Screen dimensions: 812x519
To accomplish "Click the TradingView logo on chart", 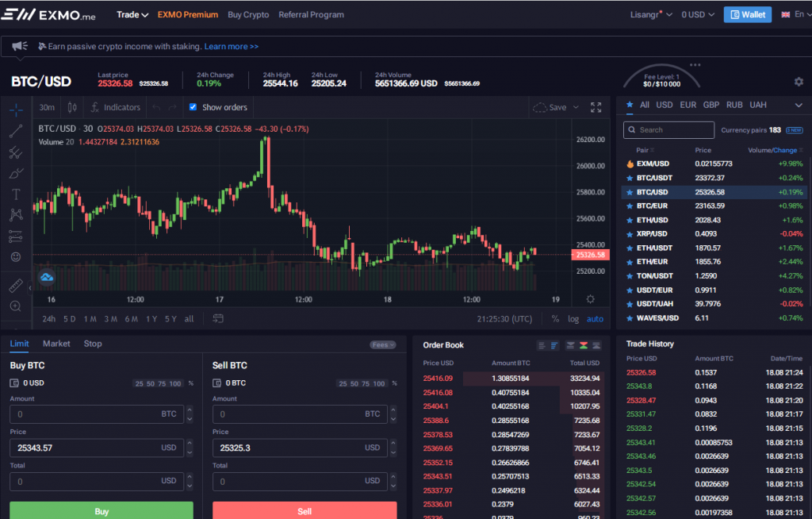I will [47, 277].
